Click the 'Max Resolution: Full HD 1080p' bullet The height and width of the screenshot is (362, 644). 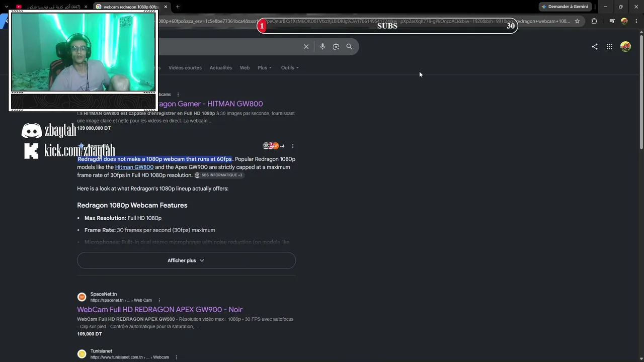coord(123,218)
